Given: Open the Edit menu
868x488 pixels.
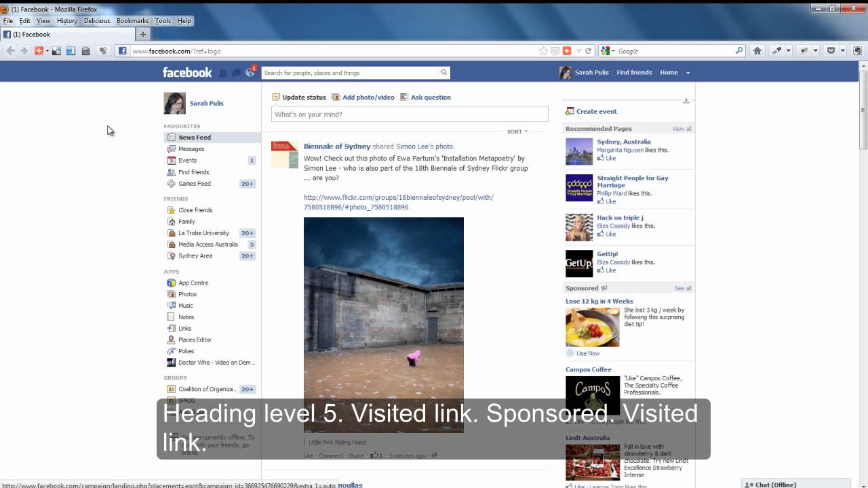Looking at the screenshot, I should pyautogui.click(x=24, y=21).
